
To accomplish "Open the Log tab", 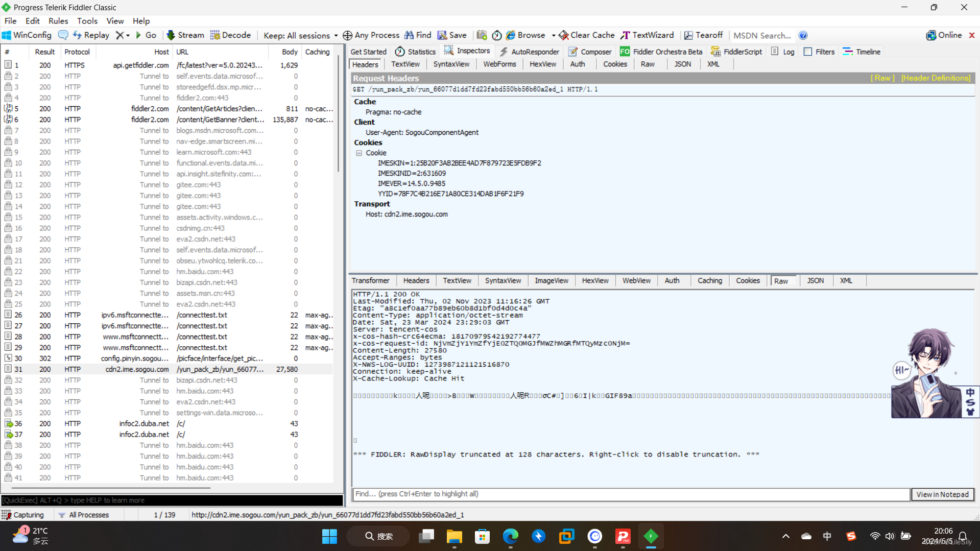I will [783, 52].
